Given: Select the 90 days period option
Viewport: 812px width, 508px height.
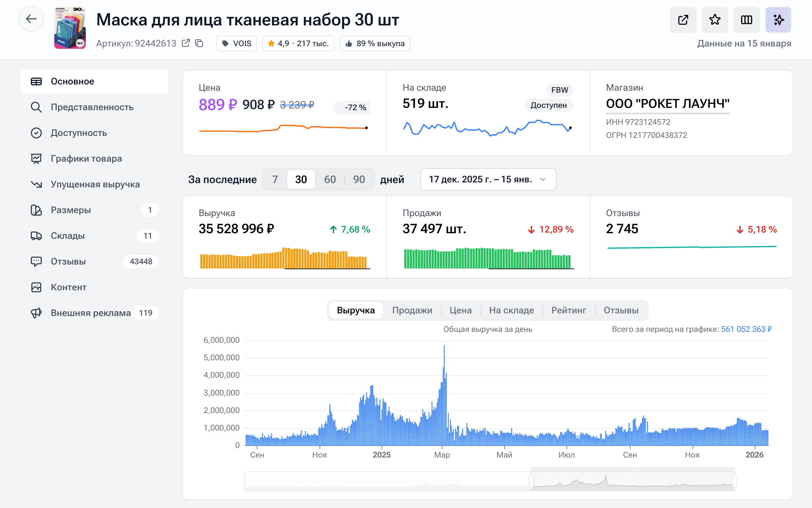Looking at the screenshot, I should pyautogui.click(x=359, y=179).
